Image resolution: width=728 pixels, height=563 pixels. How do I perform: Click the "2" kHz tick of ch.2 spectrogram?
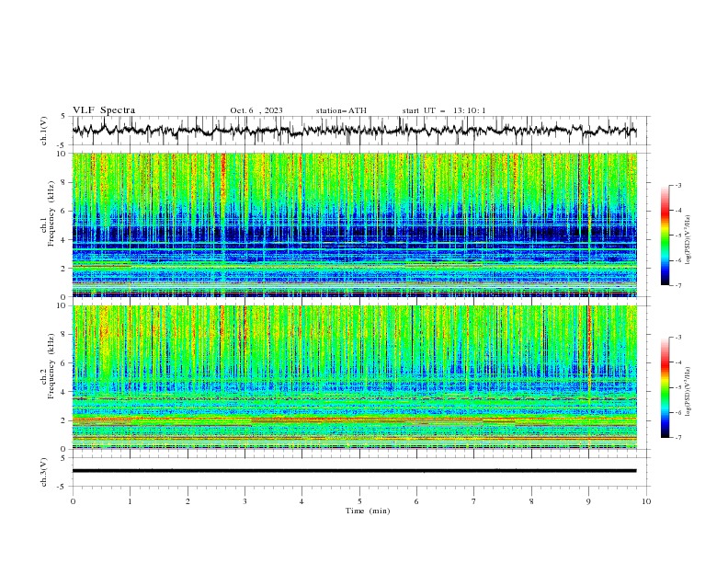click(65, 420)
